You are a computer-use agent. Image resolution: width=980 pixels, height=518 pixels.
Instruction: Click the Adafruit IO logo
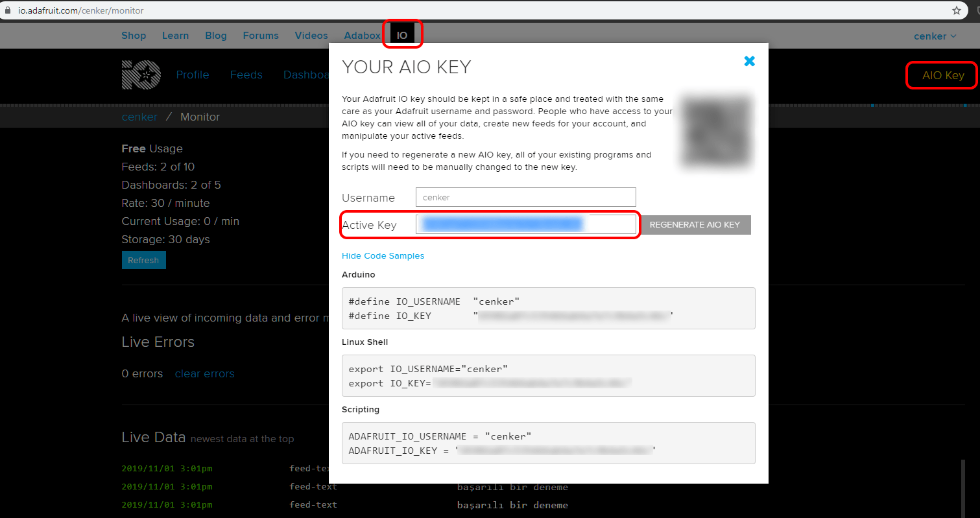click(141, 75)
